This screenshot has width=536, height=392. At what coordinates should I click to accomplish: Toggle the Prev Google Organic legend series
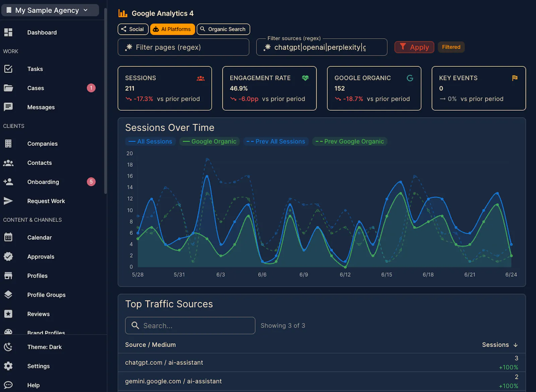pyautogui.click(x=350, y=141)
